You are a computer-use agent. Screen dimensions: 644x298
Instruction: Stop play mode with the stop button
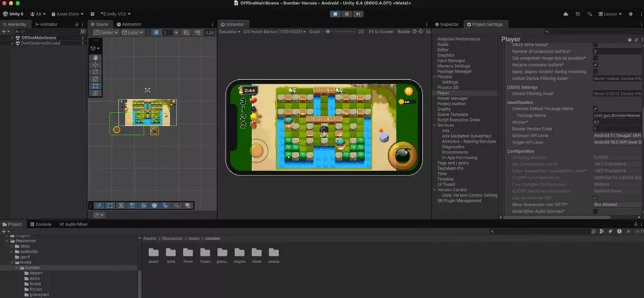[335, 14]
